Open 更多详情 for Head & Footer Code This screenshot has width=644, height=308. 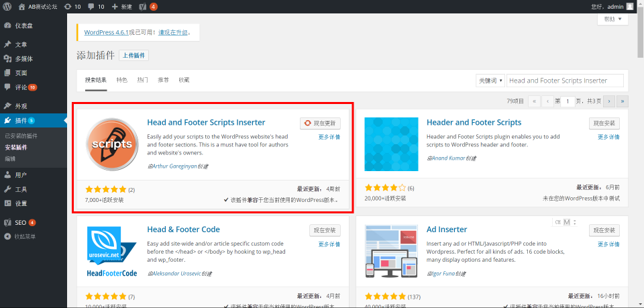click(329, 244)
